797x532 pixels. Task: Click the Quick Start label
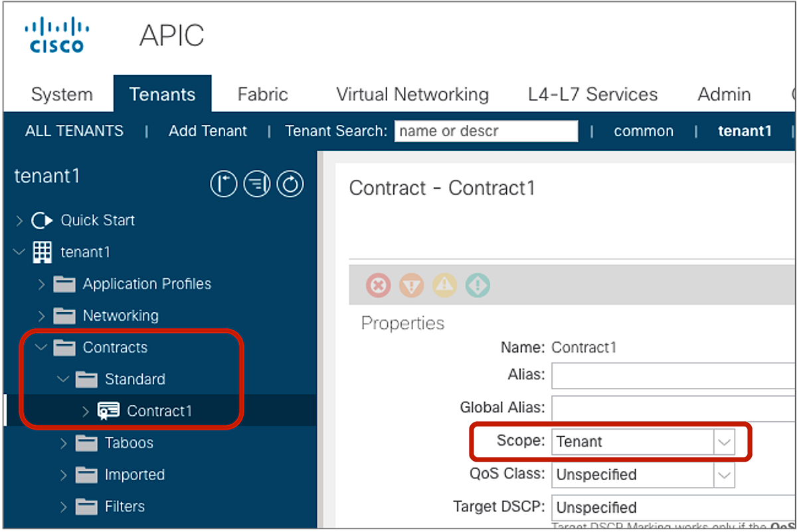[98, 221]
